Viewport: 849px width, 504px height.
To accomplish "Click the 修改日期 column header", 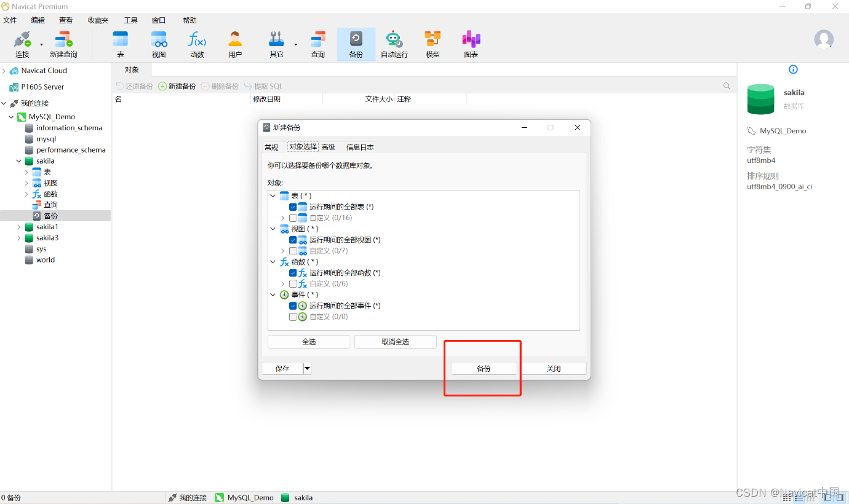I will (x=266, y=99).
